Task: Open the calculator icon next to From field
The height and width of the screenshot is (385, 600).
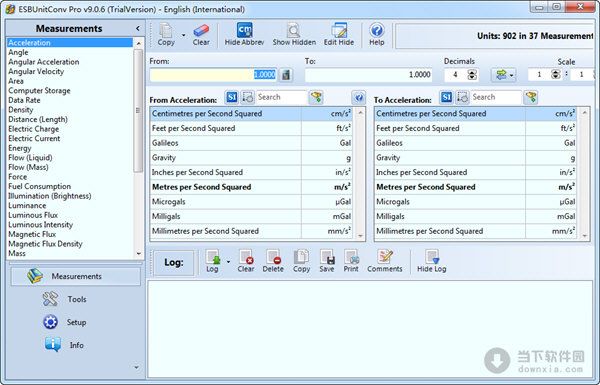Action: coord(286,75)
